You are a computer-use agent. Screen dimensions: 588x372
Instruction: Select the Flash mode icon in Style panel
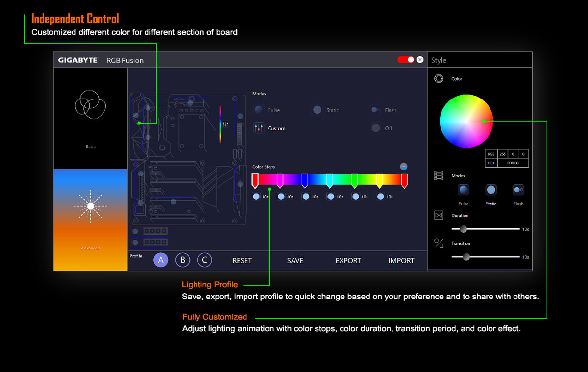tap(518, 189)
